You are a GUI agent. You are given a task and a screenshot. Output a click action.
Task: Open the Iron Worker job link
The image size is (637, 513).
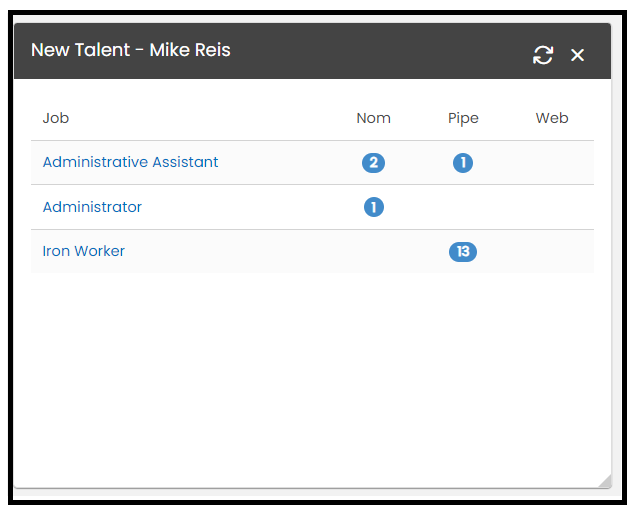pyautogui.click(x=83, y=251)
